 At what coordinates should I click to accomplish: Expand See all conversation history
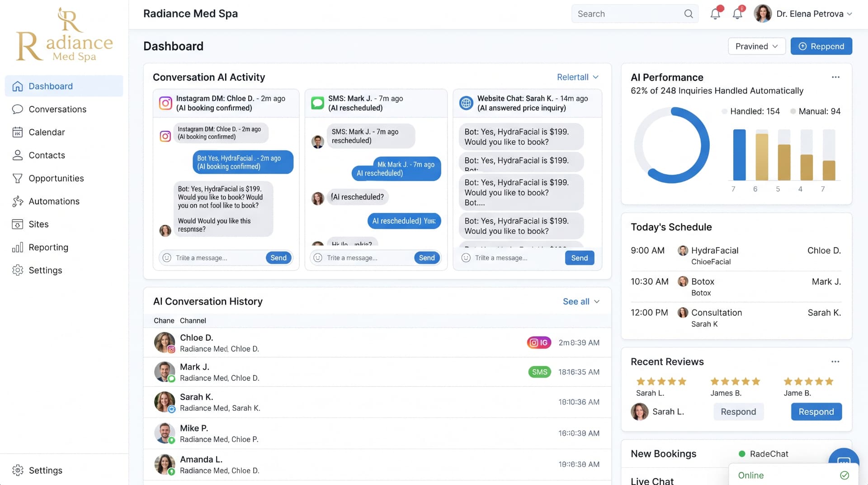(x=581, y=301)
